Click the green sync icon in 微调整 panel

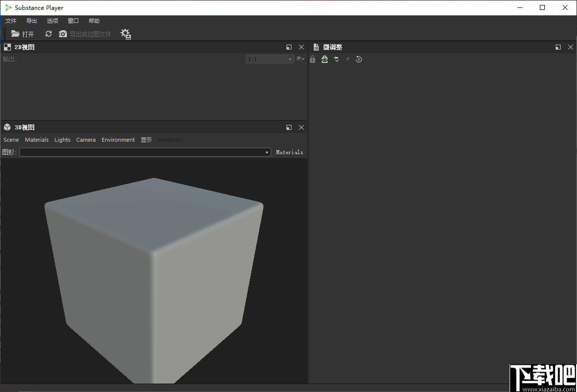325,59
